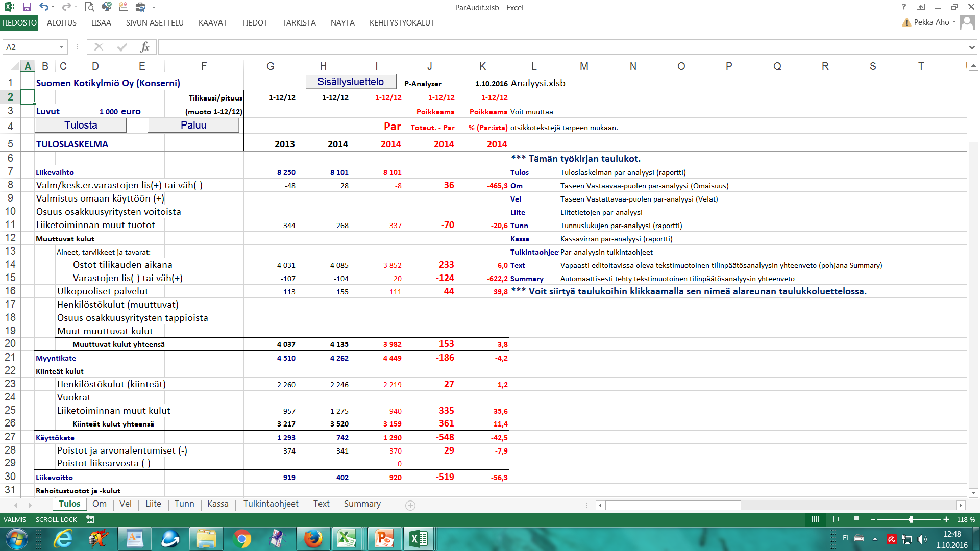Image resolution: width=980 pixels, height=551 pixels.
Task: Click the ribbon display options icon
Action: pos(921,7)
